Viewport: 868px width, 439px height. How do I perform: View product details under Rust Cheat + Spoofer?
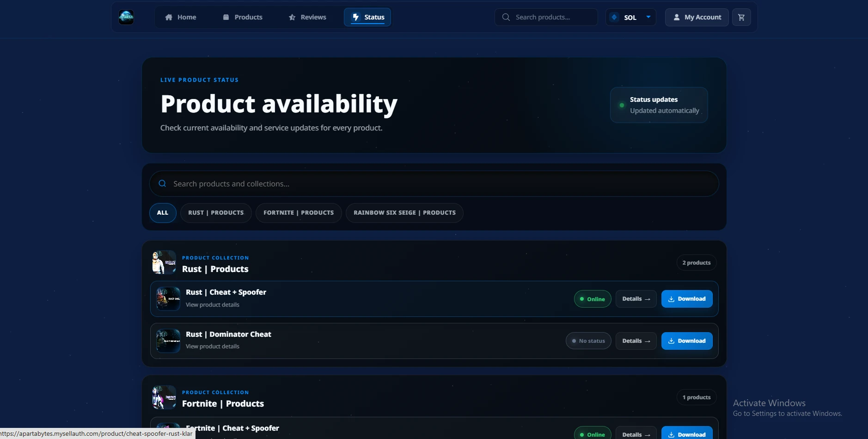click(x=213, y=305)
